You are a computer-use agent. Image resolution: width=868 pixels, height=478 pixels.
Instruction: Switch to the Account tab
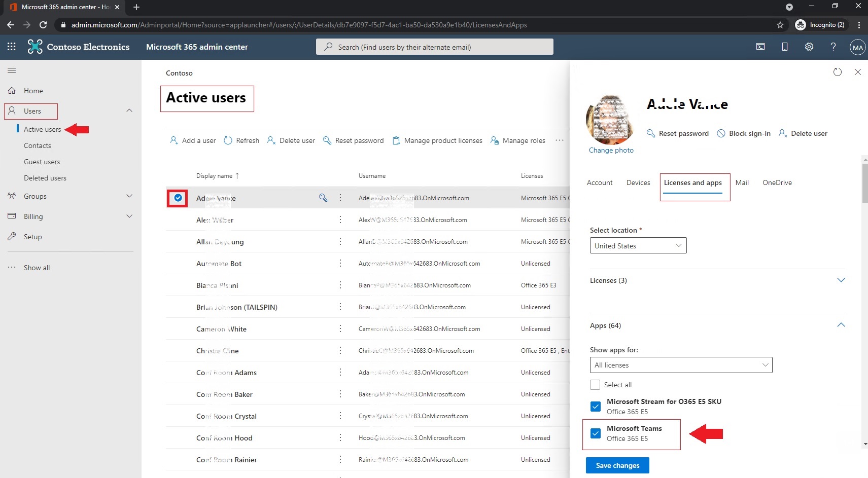click(x=600, y=182)
